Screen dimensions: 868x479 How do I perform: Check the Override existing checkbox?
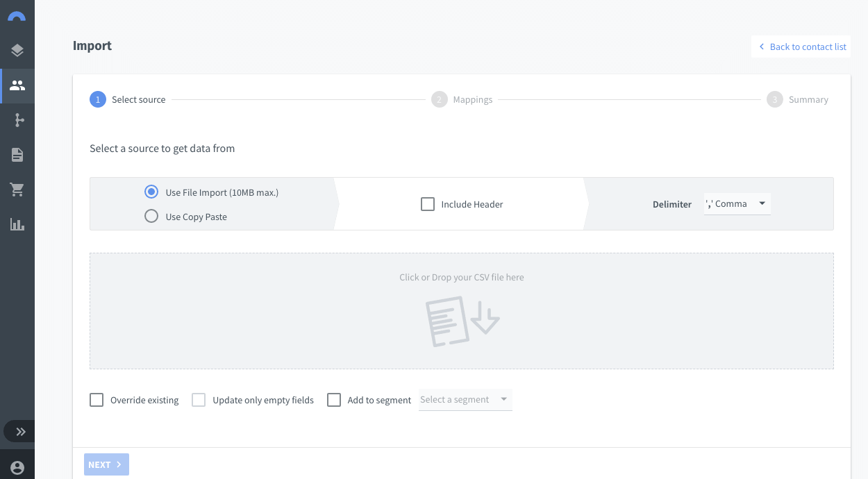(x=97, y=400)
